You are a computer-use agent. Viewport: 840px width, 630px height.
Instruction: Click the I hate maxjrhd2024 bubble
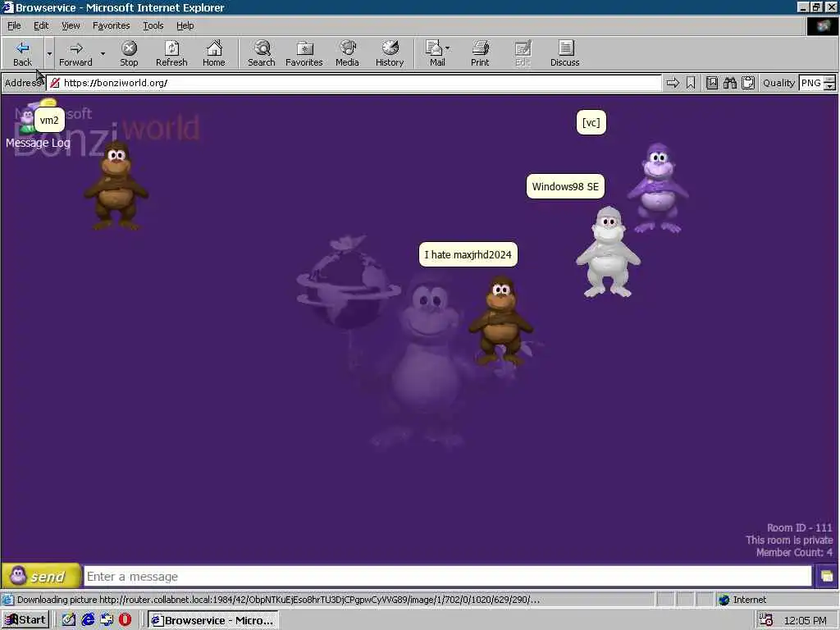click(468, 254)
